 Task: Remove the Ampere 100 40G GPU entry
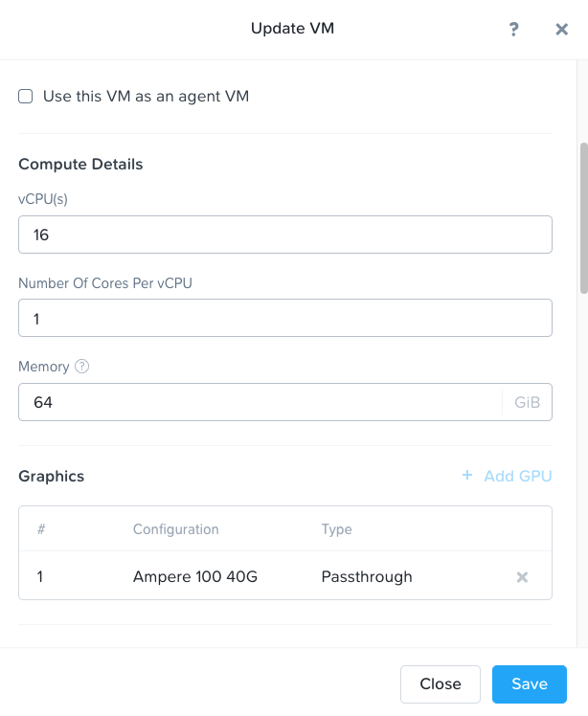click(x=522, y=577)
